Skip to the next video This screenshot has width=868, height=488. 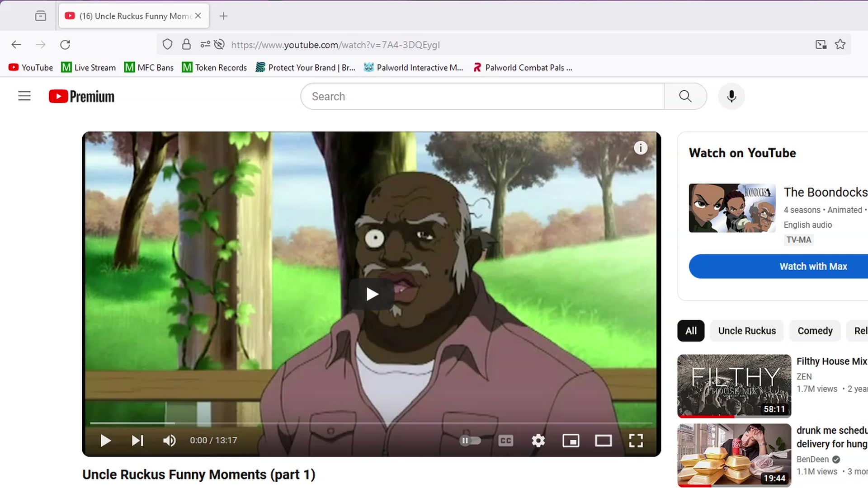pyautogui.click(x=137, y=441)
